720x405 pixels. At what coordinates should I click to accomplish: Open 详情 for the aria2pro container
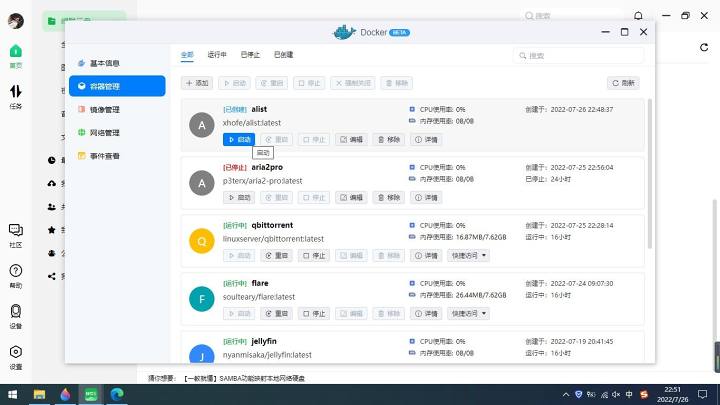[x=426, y=197]
